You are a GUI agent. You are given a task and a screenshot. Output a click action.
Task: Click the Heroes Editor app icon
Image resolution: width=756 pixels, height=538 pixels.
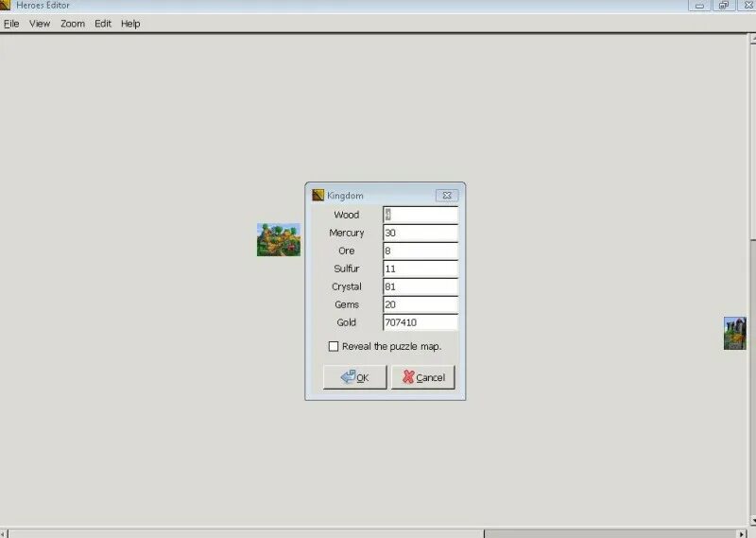5,5
